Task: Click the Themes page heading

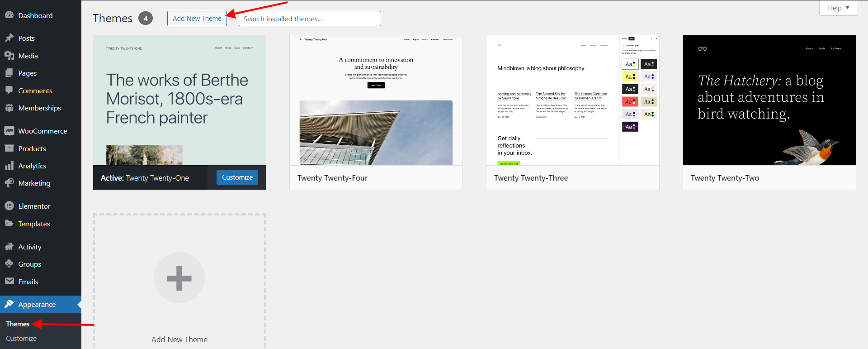Action: tap(113, 18)
